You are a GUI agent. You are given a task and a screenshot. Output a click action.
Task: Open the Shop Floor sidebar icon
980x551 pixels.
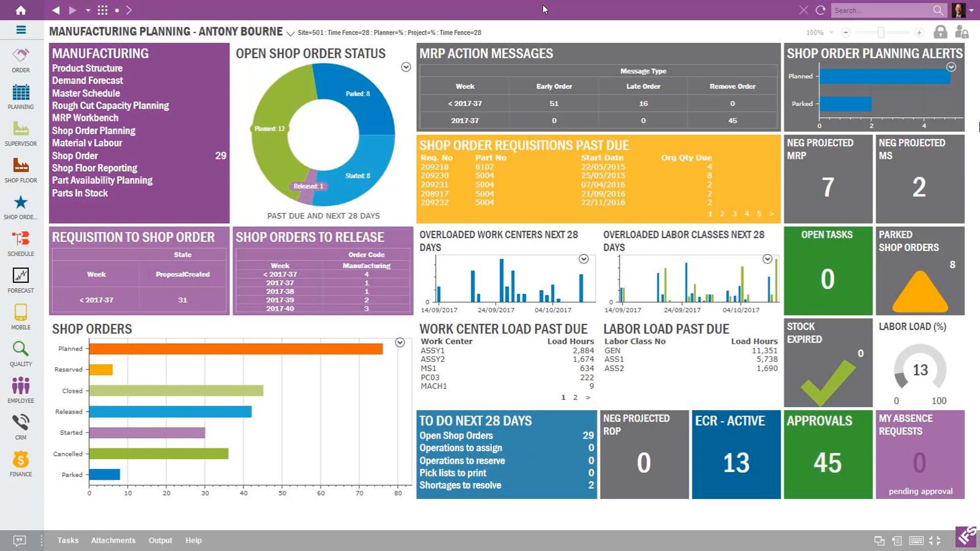pos(21,170)
